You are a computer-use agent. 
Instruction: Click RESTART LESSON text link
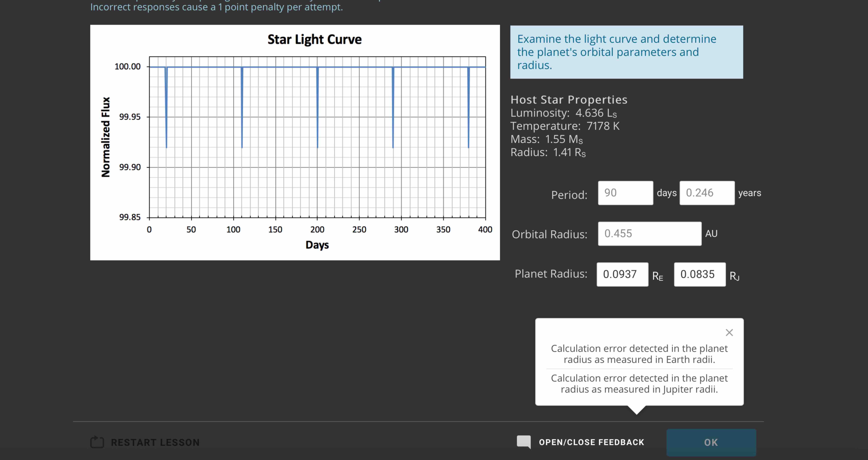point(155,443)
